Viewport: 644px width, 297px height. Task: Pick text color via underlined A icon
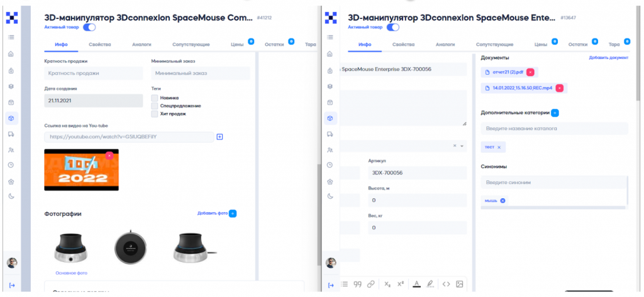pos(416,284)
